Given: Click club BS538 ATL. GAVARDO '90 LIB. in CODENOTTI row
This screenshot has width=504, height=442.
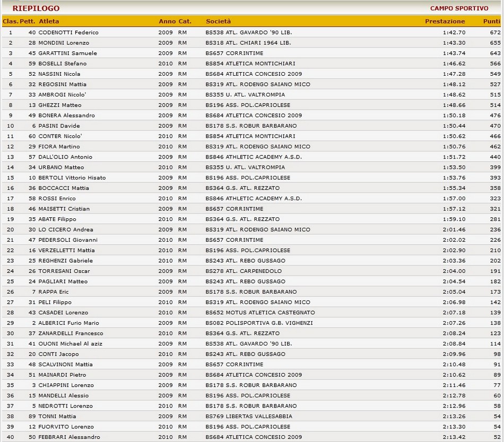Looking at the screenshot, I should [x=249, y=32].
